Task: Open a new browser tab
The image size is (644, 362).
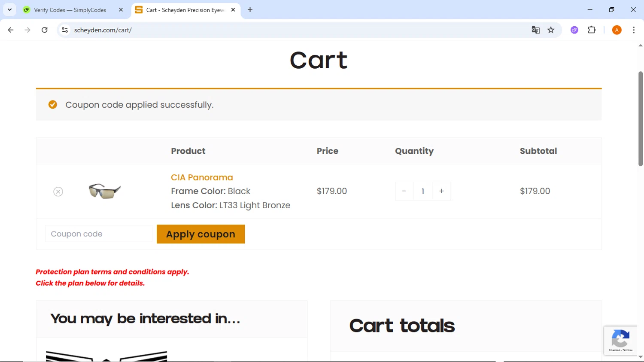Action: [250, 9]
